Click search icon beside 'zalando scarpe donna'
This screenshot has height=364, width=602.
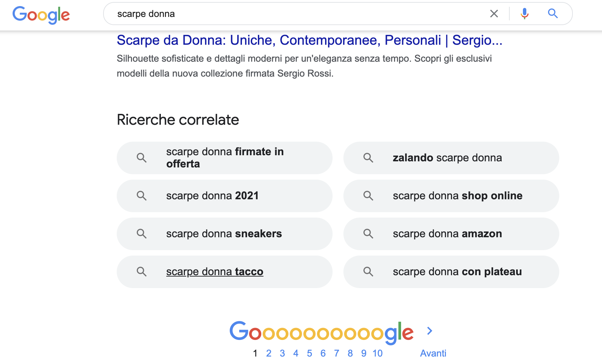tap(368, 158)
